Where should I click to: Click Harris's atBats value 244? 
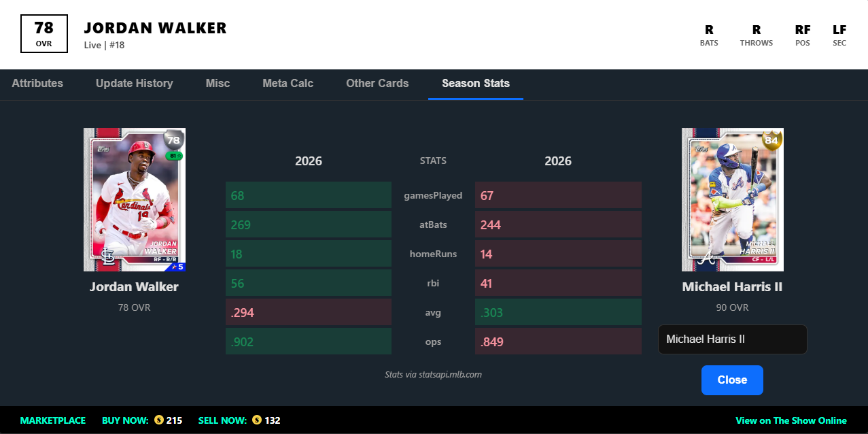(558, 224)
